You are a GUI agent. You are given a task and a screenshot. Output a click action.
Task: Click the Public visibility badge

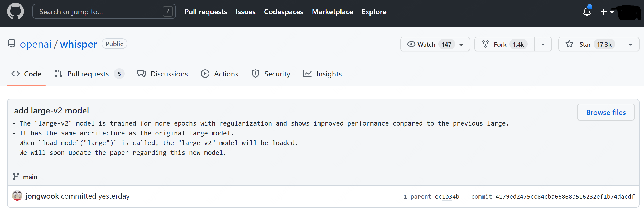click(114, 44)
